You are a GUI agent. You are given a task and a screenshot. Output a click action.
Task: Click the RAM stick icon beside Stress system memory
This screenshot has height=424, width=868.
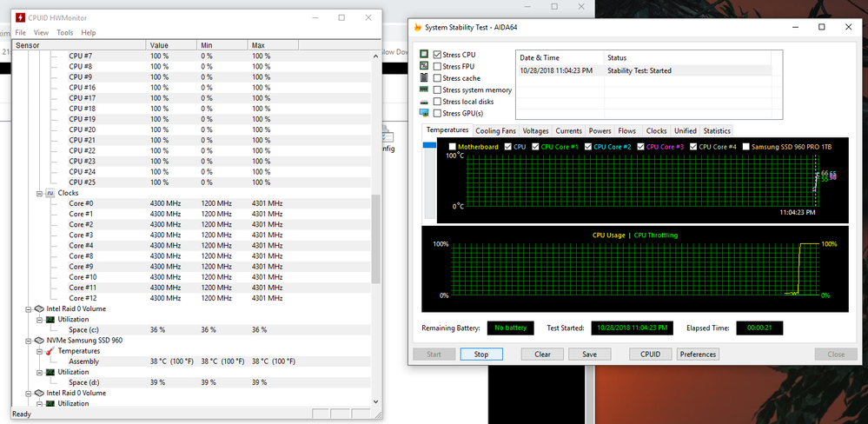coord(424,89)
